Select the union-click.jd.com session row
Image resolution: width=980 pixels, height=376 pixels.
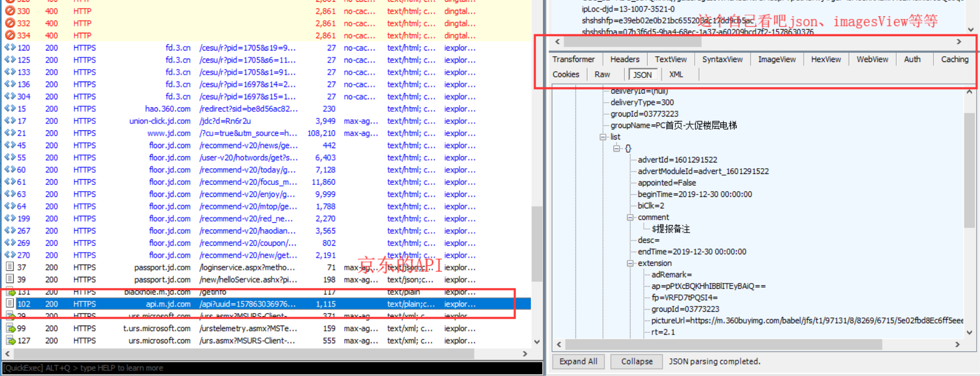[266, 121]
